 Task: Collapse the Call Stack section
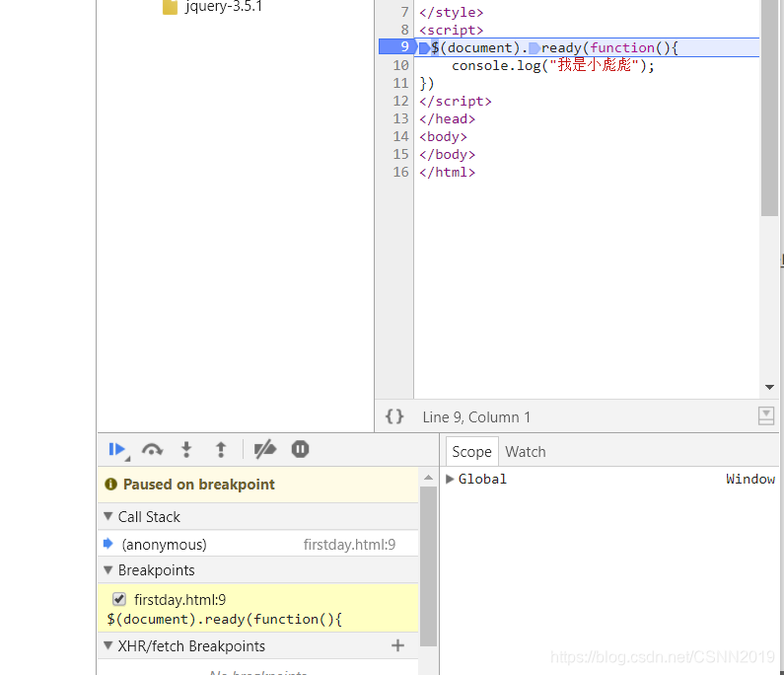click(108, 516)
